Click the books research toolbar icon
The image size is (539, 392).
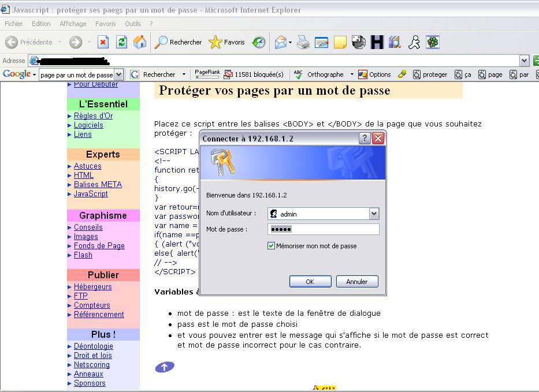tap(395, 42)
